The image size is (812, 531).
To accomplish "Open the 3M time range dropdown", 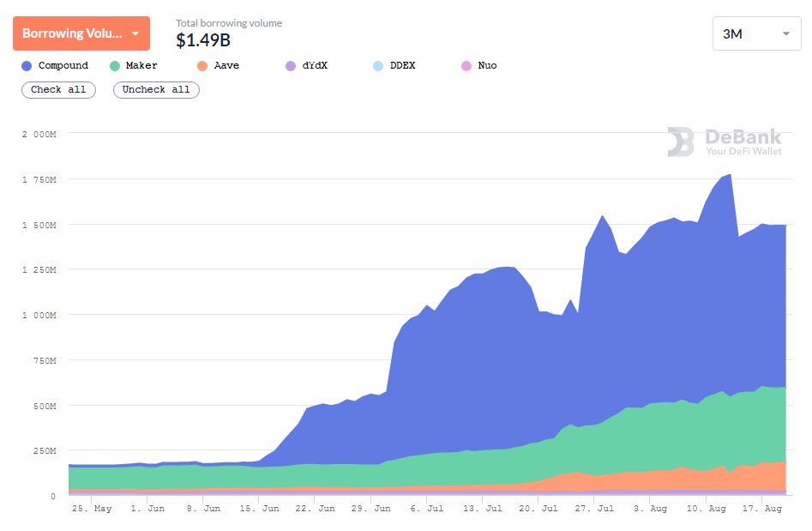I will click(756, 33).
